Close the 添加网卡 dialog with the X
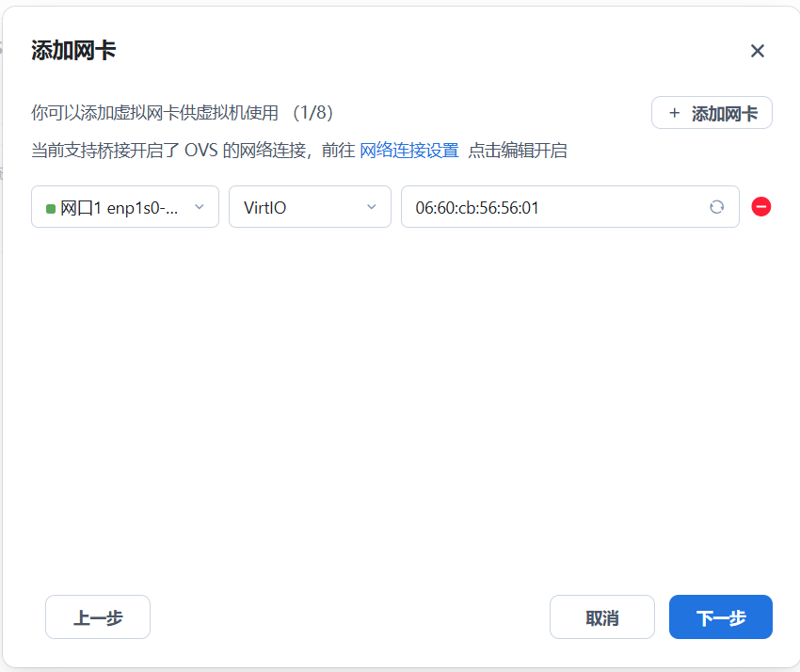Viewport: 800px width, 672px height. (x=757, y=51)
